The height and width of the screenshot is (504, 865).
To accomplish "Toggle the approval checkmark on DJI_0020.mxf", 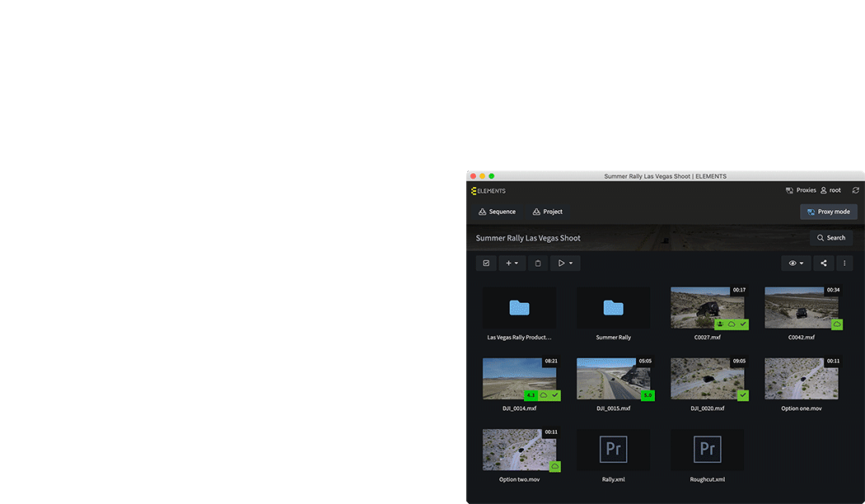I will click(x=743, y=395).
